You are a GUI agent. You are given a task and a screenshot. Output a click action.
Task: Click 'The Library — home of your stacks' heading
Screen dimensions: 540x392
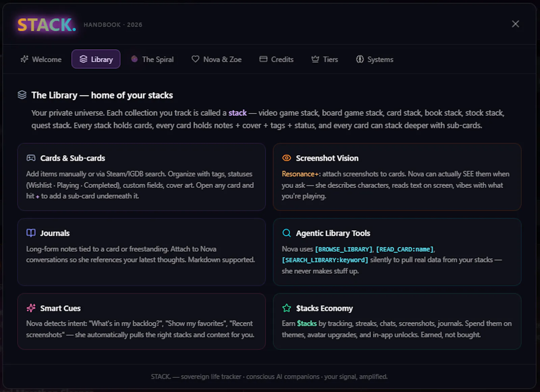click(x=102, y=95)
